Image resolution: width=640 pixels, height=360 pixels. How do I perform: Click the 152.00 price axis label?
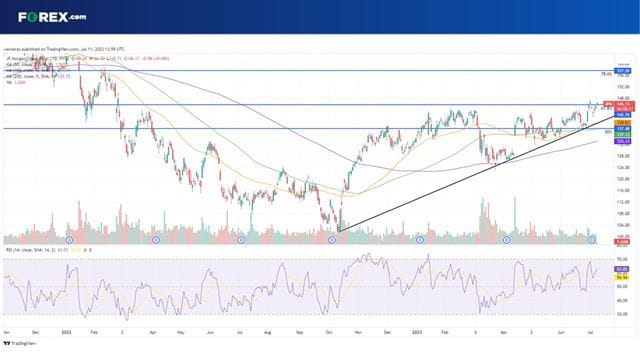pos(623,87)
